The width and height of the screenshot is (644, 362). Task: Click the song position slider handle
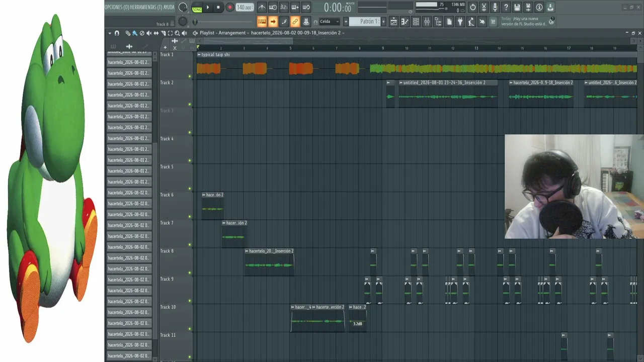[195, 22]
